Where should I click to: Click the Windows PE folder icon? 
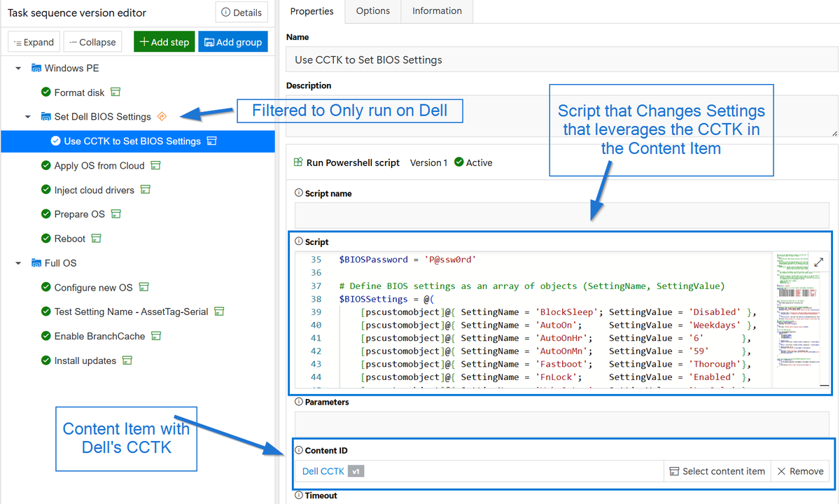36,68
